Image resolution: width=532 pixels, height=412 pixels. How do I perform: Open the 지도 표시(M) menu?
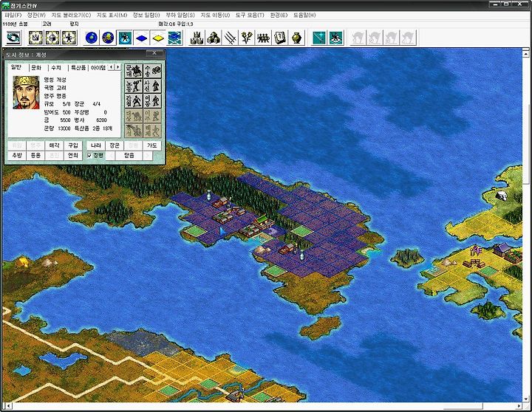click(112, 16)
